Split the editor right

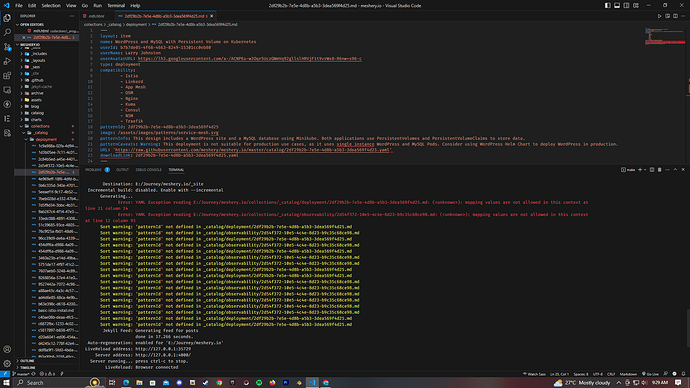tap(675, 16)
